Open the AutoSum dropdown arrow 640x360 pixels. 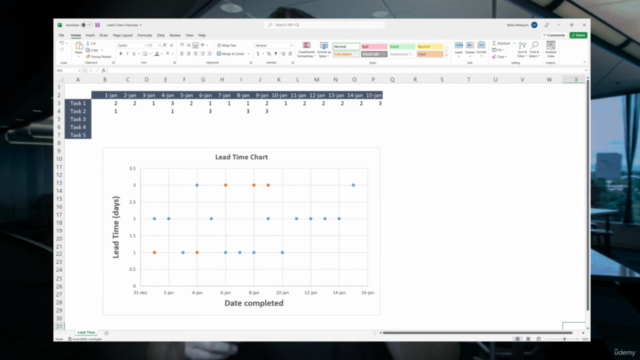(x=514, y=43)
